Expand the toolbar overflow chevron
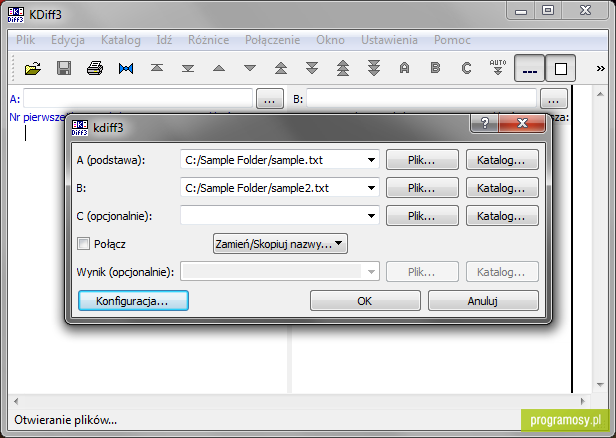 600,69
